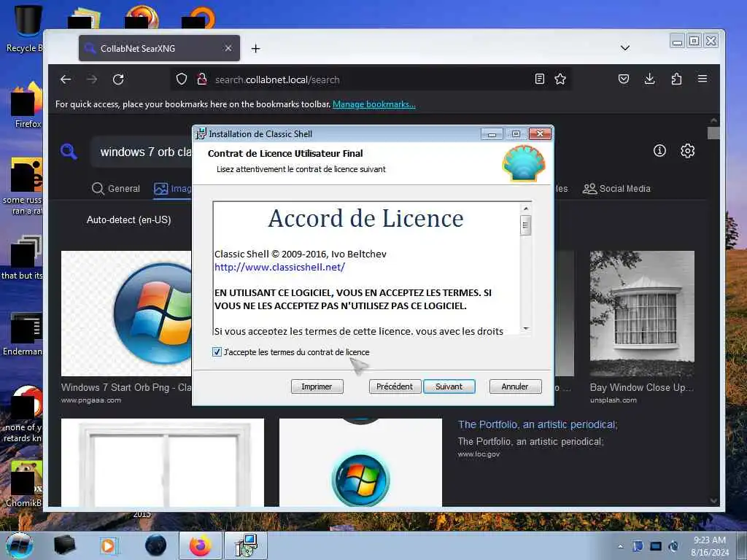This screenshot has width=747, height=560.
Task: Click The Portfolio, an artistic periodical title
Action: point(538,424)
